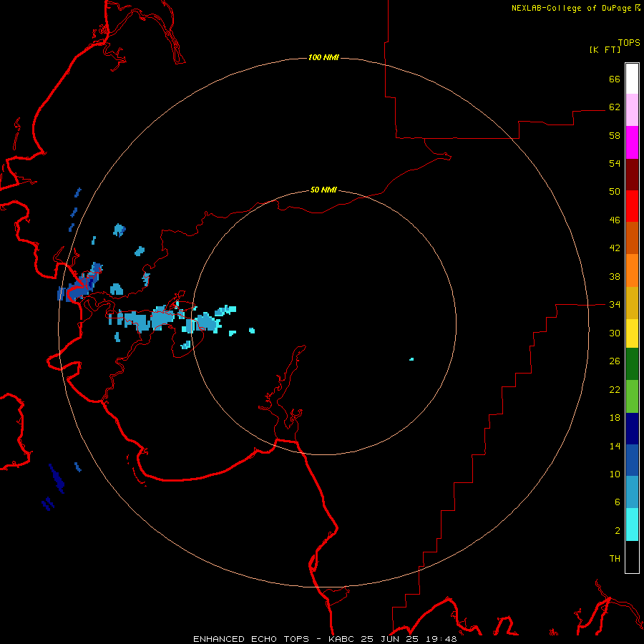Click the white 66 K FT legend swatch
Screen dimensions: 644x644
[x=632, y=79]
